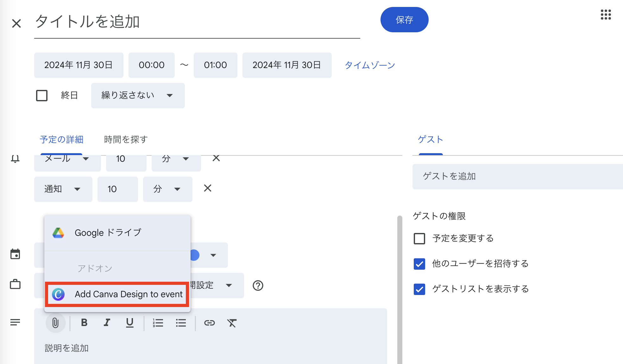Open the 繰り返さない recurrence dropdown
This screenshot has height=364, width=623.
(x=138, y=95)
